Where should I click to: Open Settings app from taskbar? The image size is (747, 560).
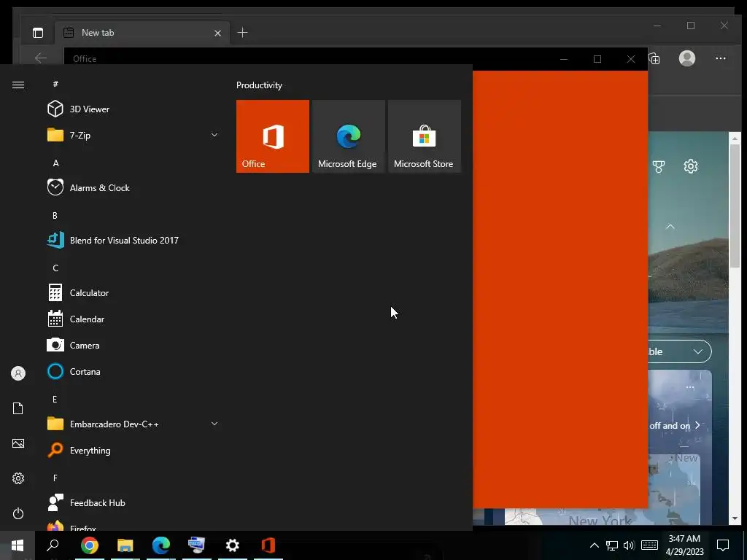pyautogui.click(x=233, y=545)
